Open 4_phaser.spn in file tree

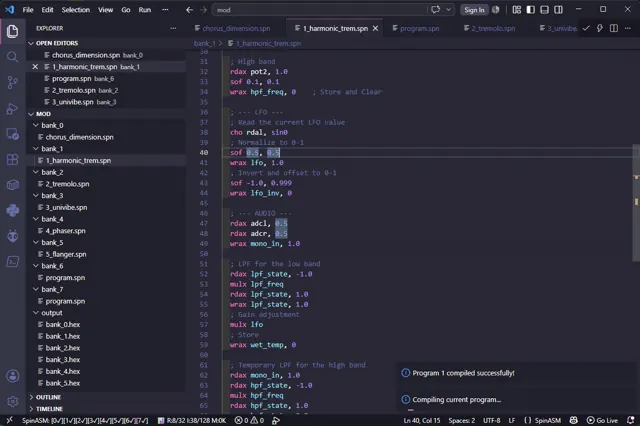click(65, 231)
